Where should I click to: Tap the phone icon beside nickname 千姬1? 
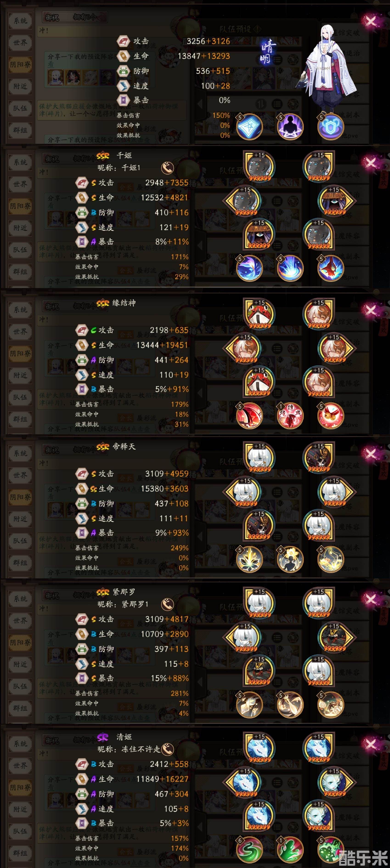pos(167,167)
